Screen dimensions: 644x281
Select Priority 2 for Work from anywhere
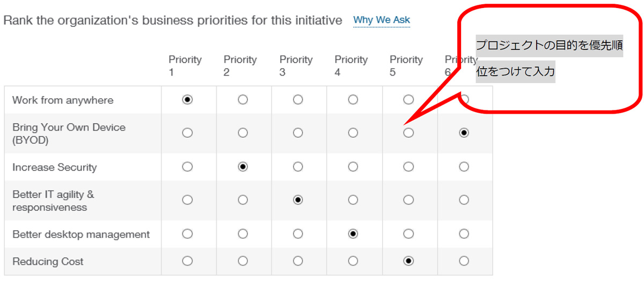coord(243,100)
